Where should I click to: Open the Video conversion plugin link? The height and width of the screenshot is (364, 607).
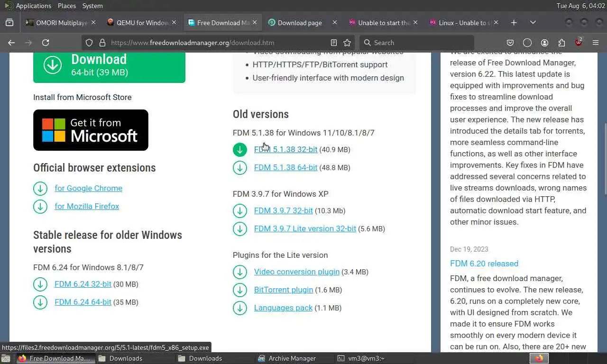[x=297, y=272]
